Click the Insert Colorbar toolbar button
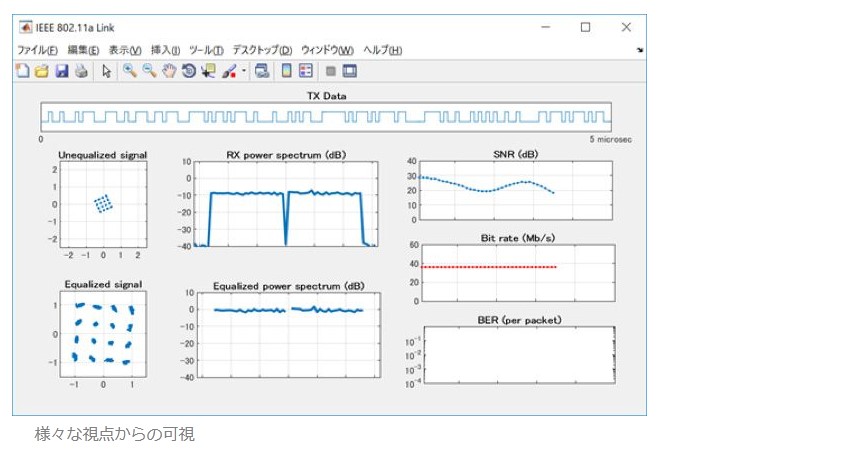 pos(286,71)
